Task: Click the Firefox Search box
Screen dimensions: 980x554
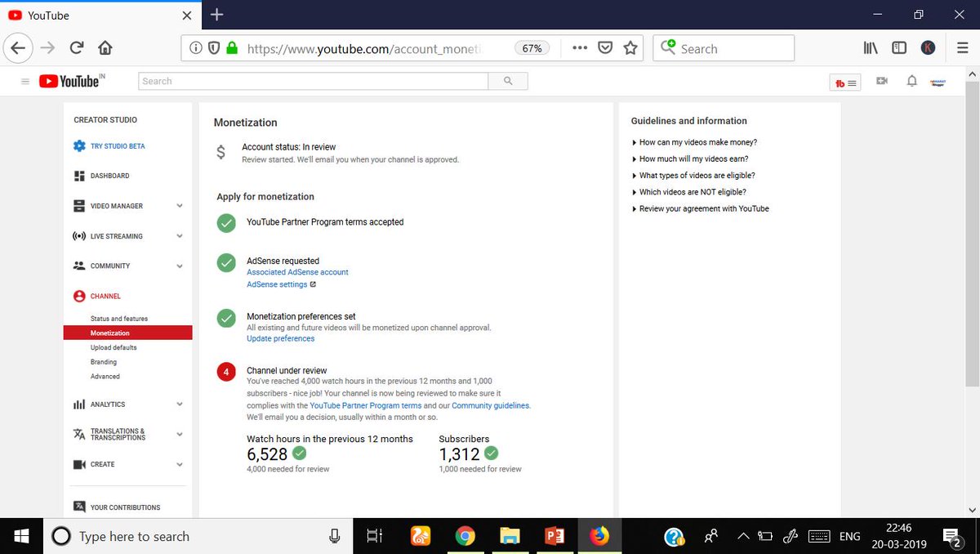Action: click(724, 48)
